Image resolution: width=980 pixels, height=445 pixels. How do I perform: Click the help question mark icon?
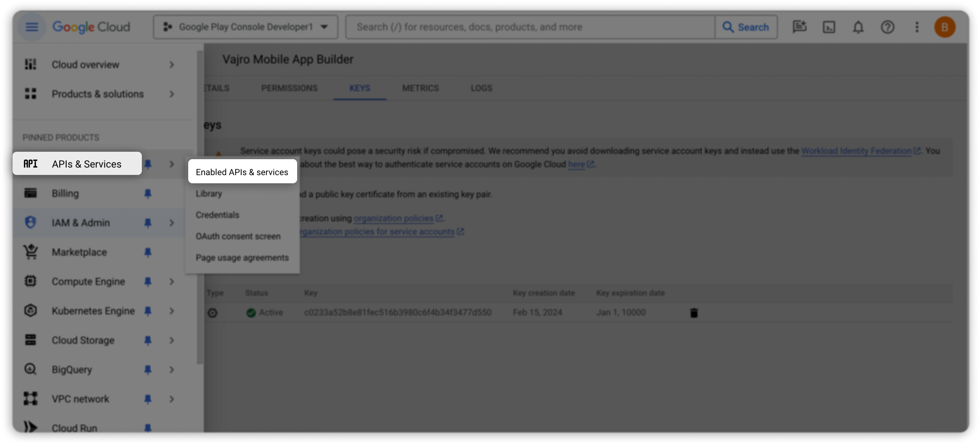coord(887,27)
